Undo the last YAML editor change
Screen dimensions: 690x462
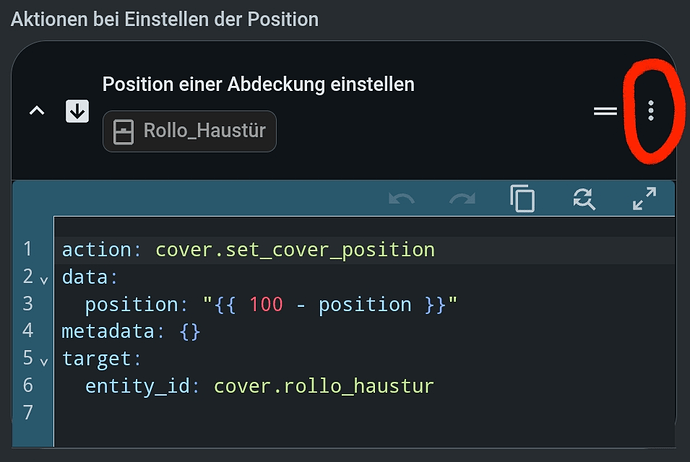point(401,199)
